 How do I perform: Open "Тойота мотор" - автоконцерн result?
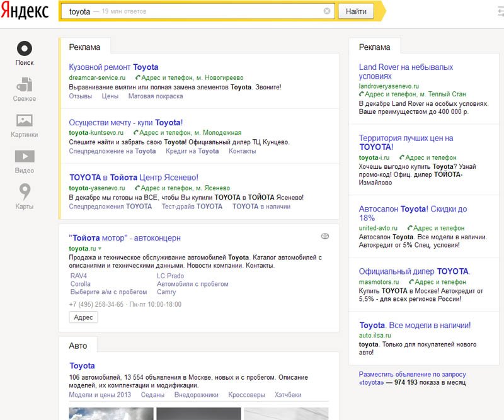125,238
